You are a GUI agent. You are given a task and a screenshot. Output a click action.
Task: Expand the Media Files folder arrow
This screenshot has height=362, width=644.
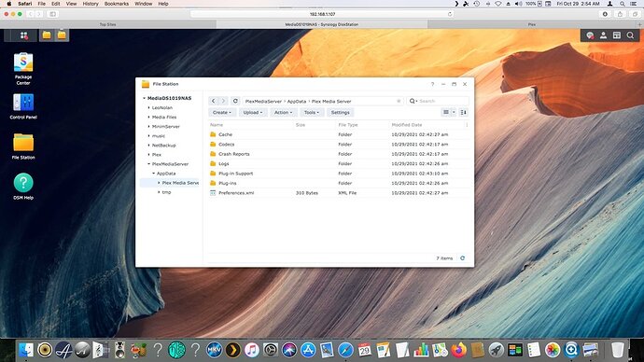tap(149, 117)
